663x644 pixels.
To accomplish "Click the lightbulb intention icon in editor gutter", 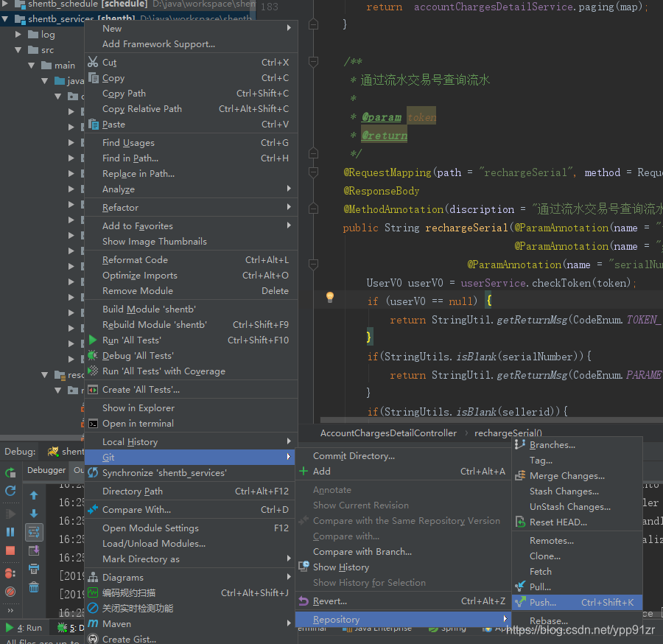I will coord(330,297).
